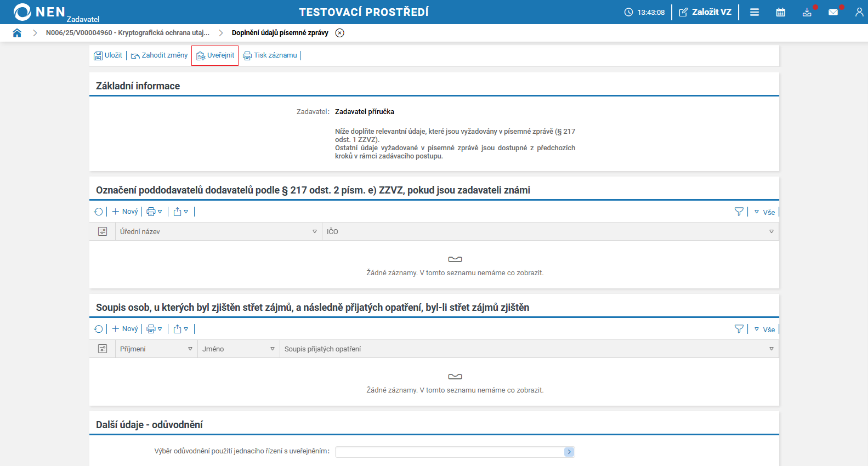Click Soupis přijatých opatření header text
Image resolution: width=868 pixels, height=466 pixels.
point(322,349)
